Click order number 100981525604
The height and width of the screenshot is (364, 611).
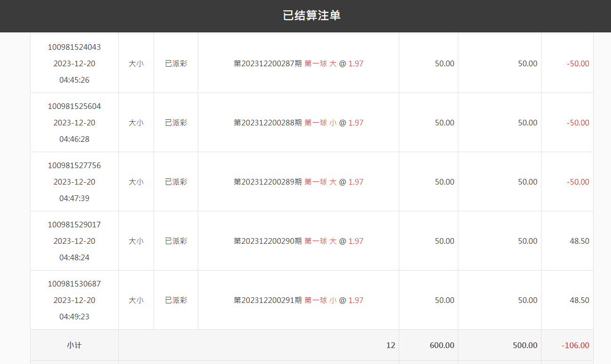coord(74,106)
